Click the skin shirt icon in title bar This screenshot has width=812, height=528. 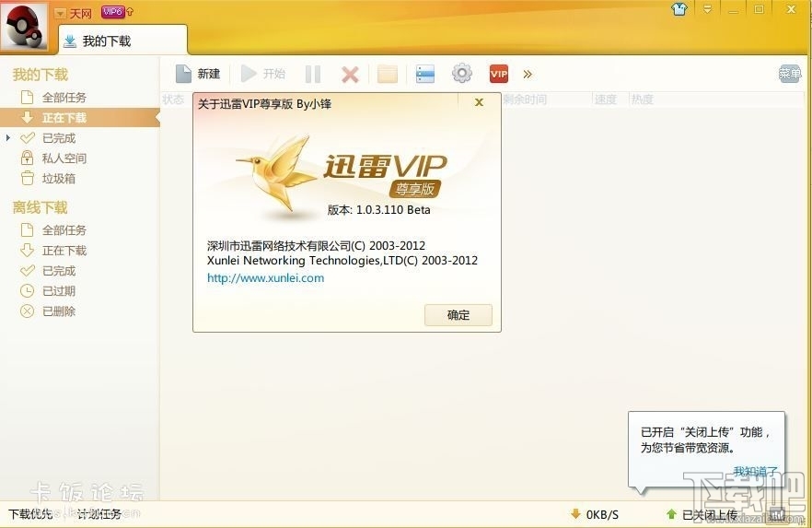pyautogui.click(x=679, y=9)
